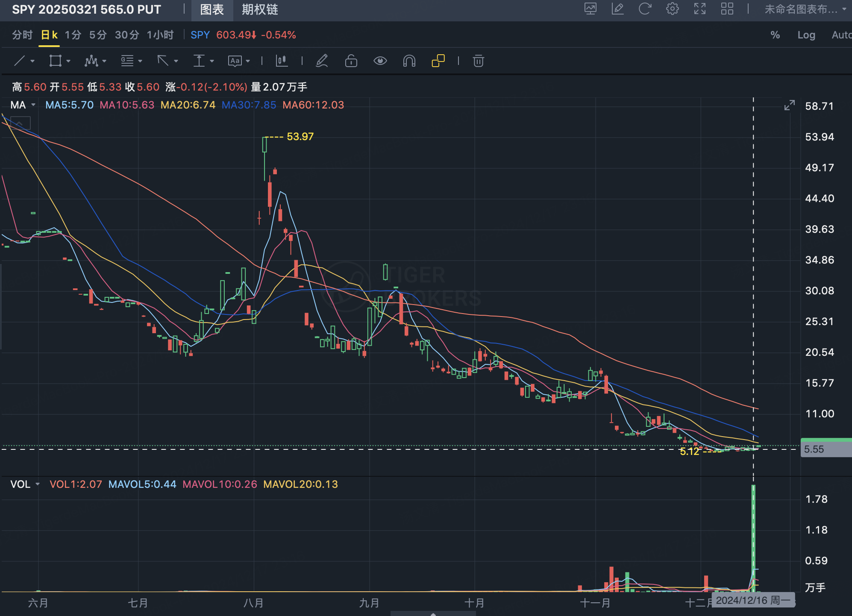The height and width of the screenshot is (616, 852).
Task: Expand the line drawing tool dropdown
Action: pos(32,61)
